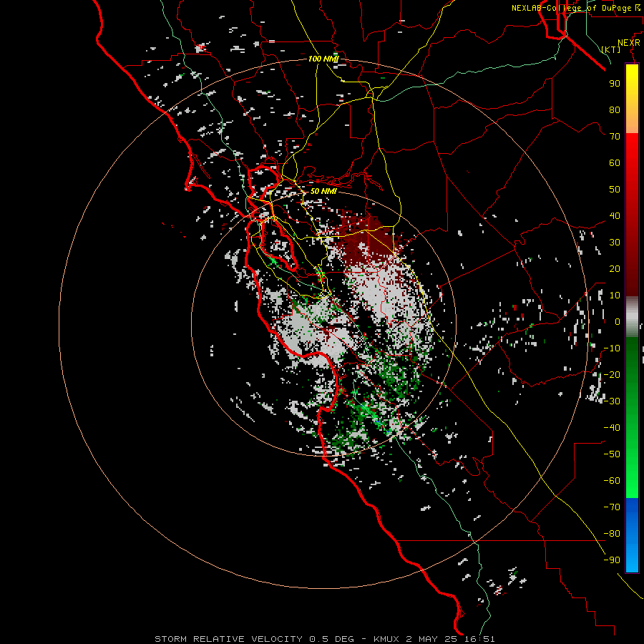Click the 80 value on the velocity scale
644x644 pixels.
[x=615, y=110]
